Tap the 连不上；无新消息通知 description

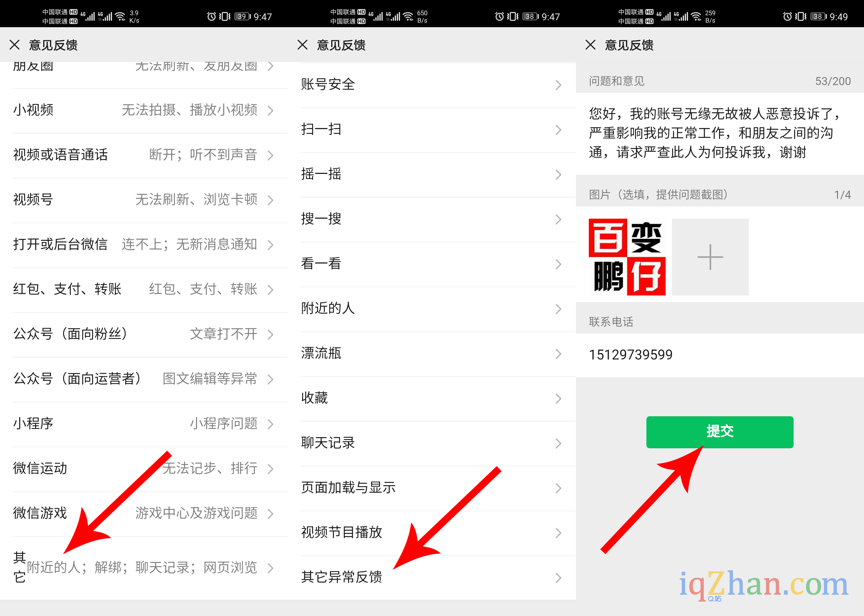tap(190, 244)
